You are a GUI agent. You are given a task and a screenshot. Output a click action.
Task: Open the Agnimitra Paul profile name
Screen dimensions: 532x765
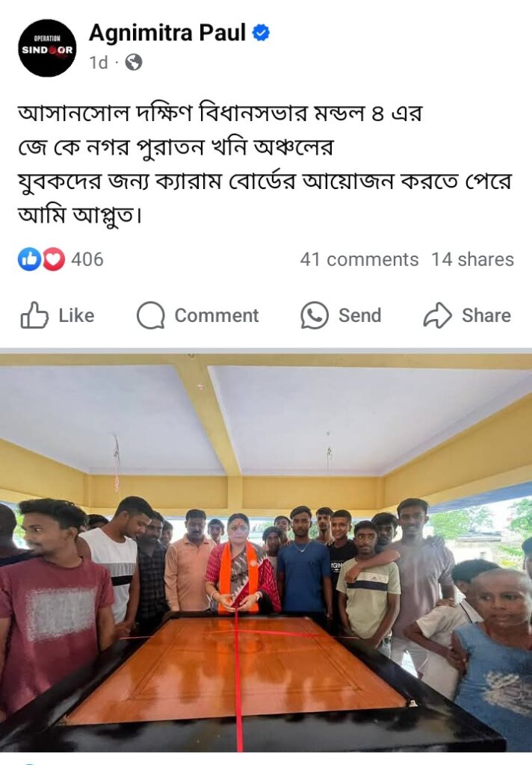point(167,33)
